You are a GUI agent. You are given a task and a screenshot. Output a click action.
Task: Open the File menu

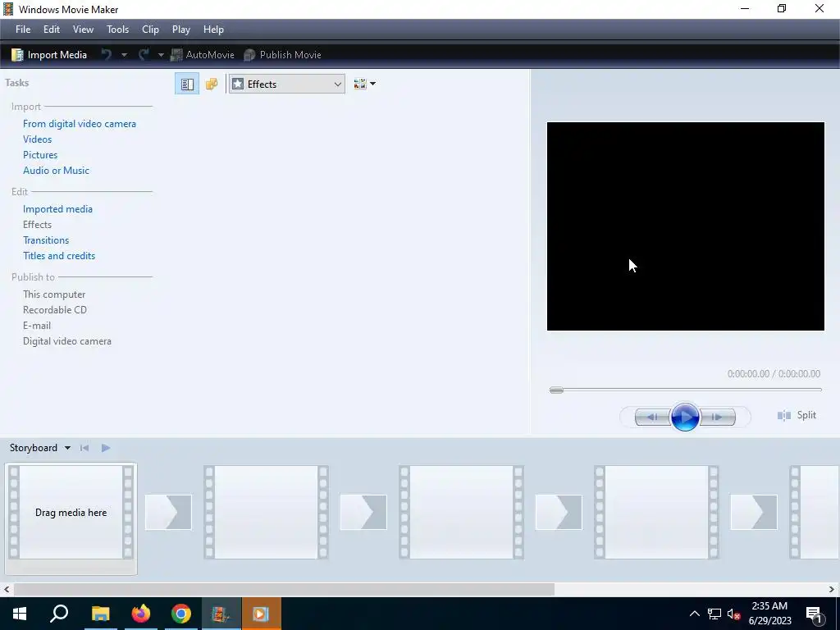23,30
